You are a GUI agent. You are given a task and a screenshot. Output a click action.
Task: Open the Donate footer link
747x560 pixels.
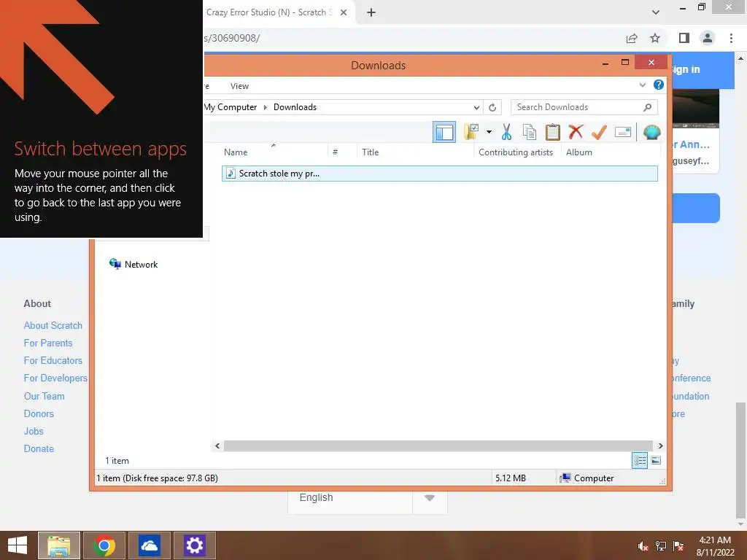coord(39,449)
